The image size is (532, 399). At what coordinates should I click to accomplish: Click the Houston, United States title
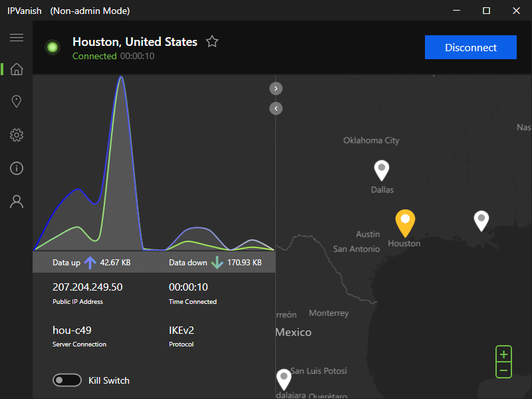pyautogui.click(x=135, y=42)
